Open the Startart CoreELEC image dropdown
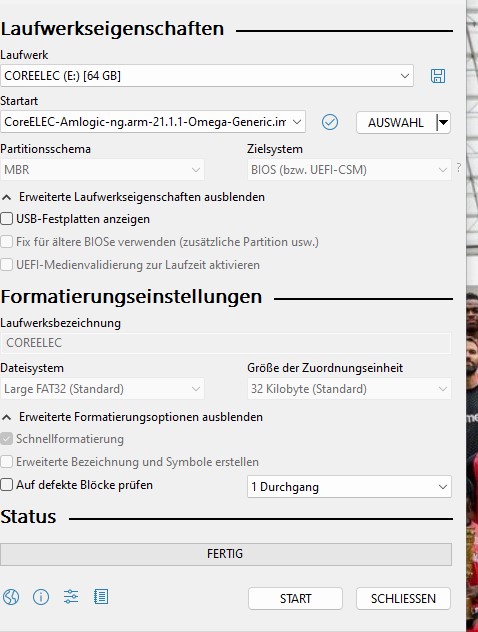The image size is (478, 632). coord(153,122)
